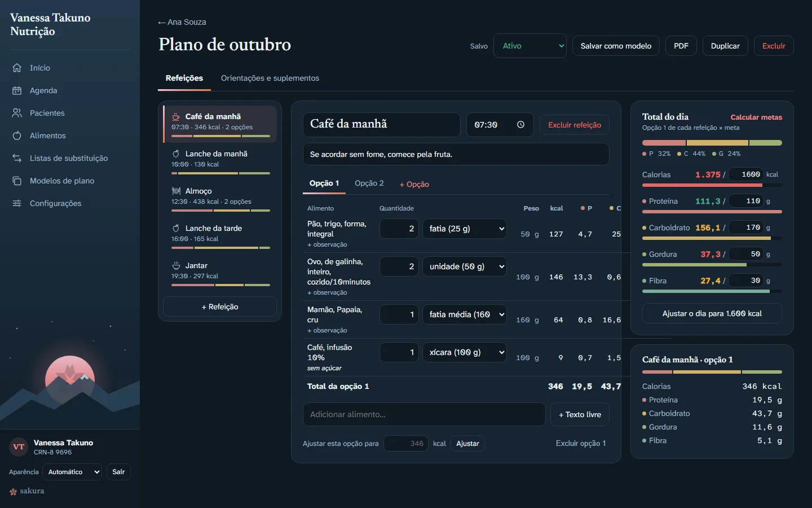
Task: Open the unidade (50 g) unit dropdown
Action: pos(465,266)
